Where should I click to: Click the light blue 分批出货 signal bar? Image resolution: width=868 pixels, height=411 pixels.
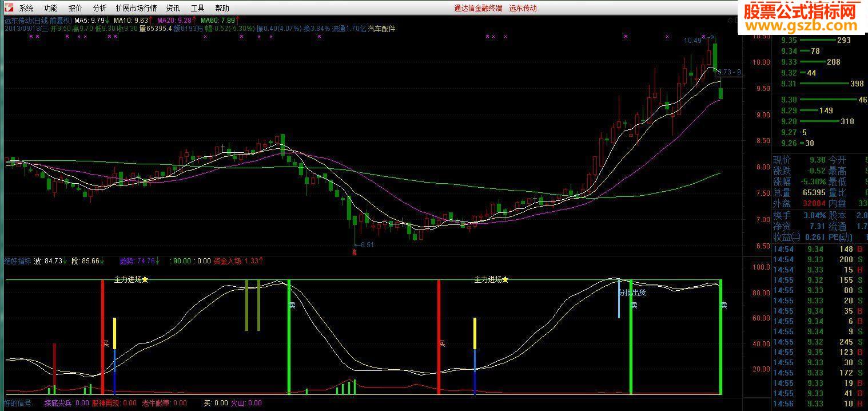(619, 299)
